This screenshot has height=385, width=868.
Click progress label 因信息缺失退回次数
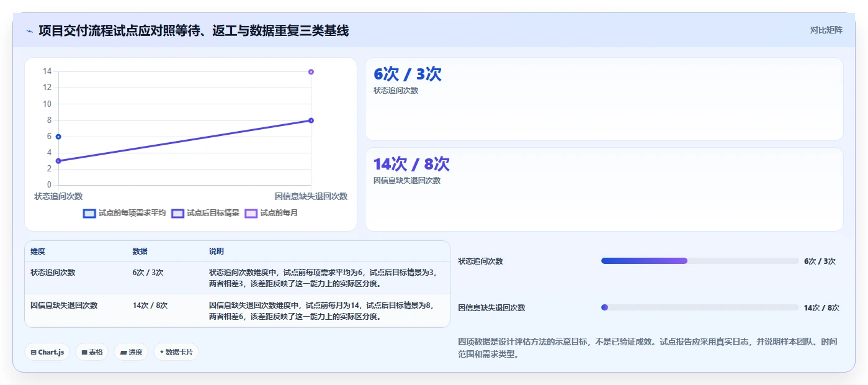491,308
